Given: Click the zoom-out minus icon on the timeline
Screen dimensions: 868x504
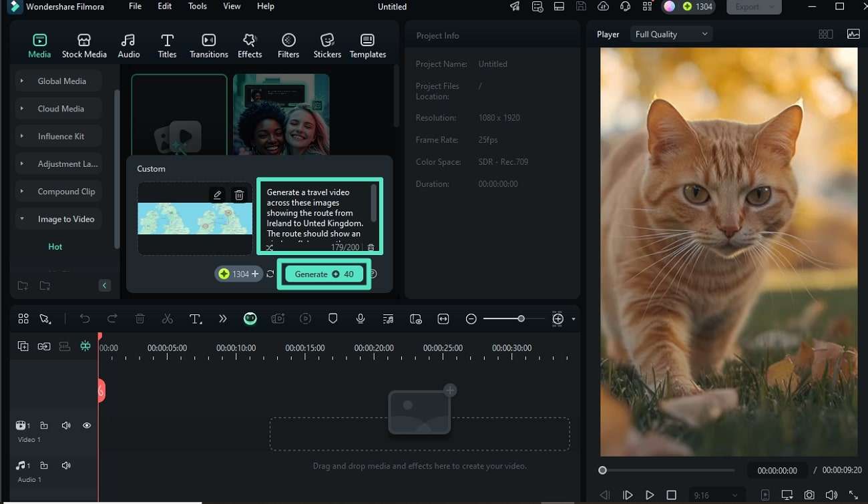Looking at the screenshot, I should click(471, 319).
